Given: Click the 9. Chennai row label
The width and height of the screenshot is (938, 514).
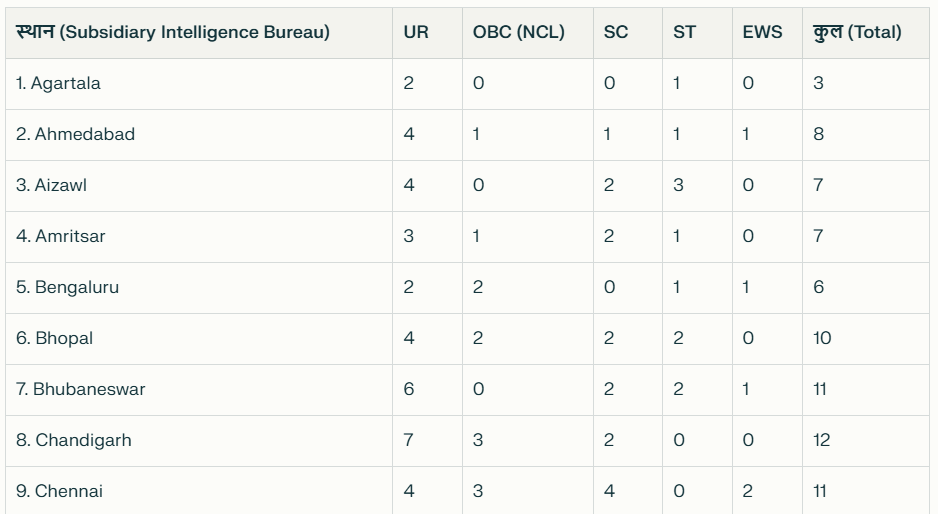Looking at the screenshot, I should click(59, 491).
